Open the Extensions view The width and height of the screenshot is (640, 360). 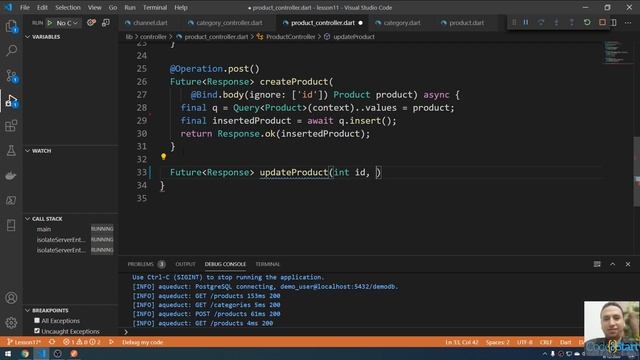click(11, 126)
